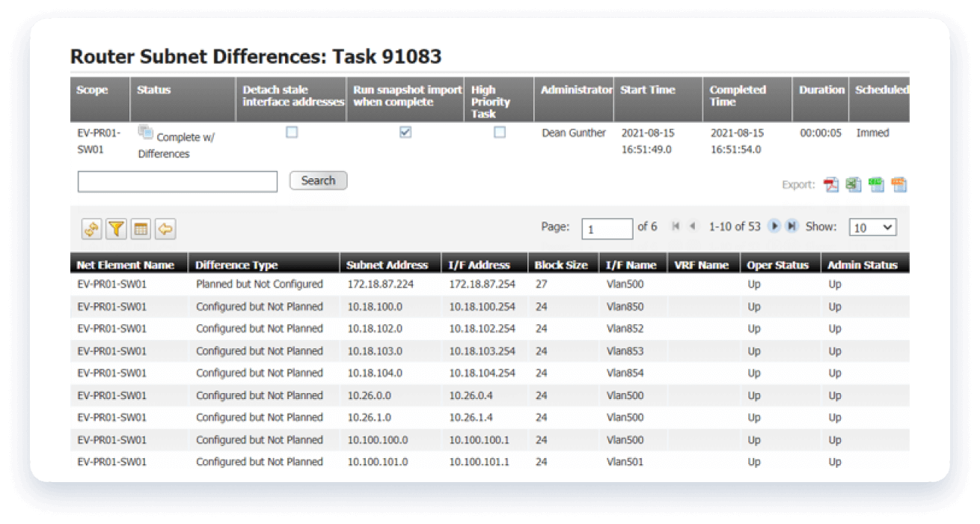The image size is (980, 524).
Task: Enable Detach stale interface addresses
Action: [x=292, y=132]
